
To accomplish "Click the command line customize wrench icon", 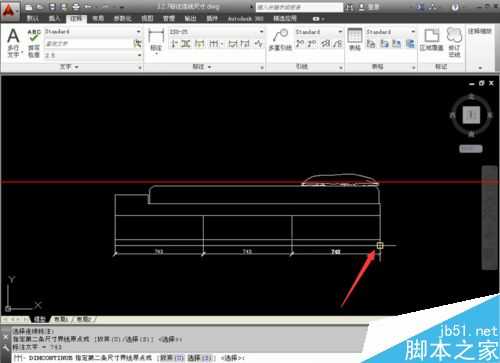I will pyautogui.click(x=5, y=349).
